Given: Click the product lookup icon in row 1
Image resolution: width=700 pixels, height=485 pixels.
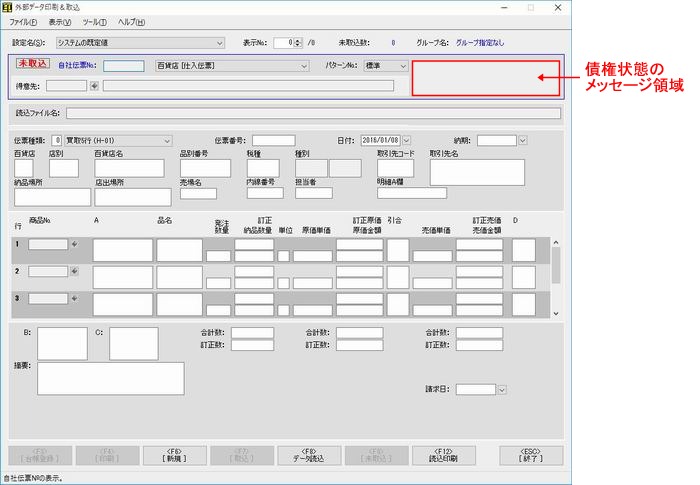Looking at the screenshot, I should pyautogui.click(x=75, y=244).
